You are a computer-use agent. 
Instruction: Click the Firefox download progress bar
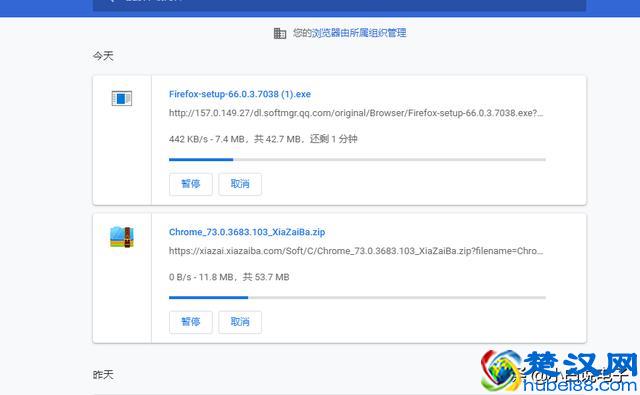[357, 160]
